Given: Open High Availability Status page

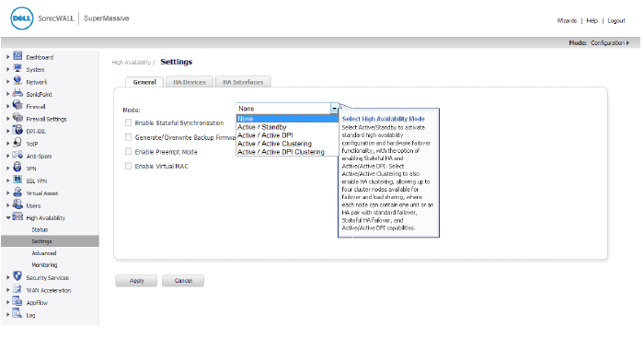Looking at the screenshot, I should click(x=40, y=229).
